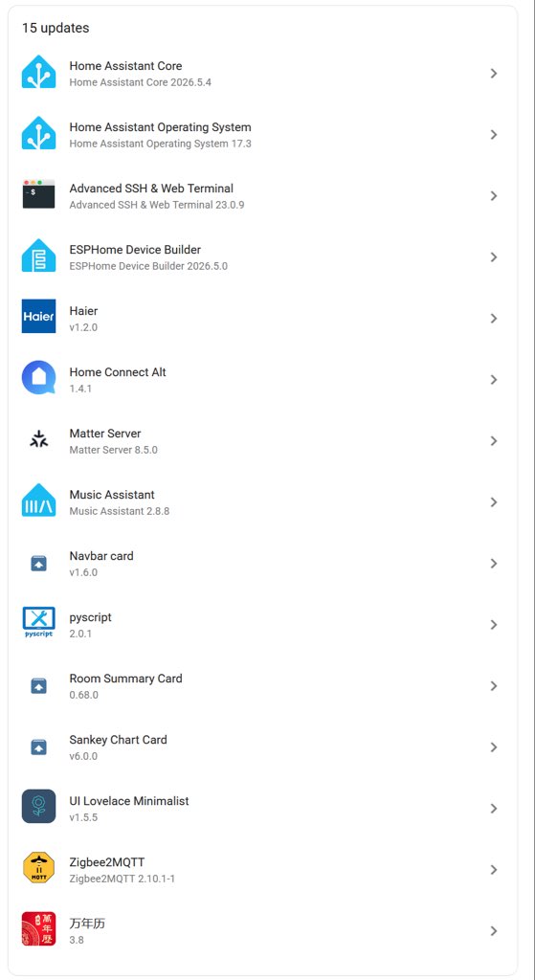
Task: Open the chevron for Navbar card
Action: [494, 563]
